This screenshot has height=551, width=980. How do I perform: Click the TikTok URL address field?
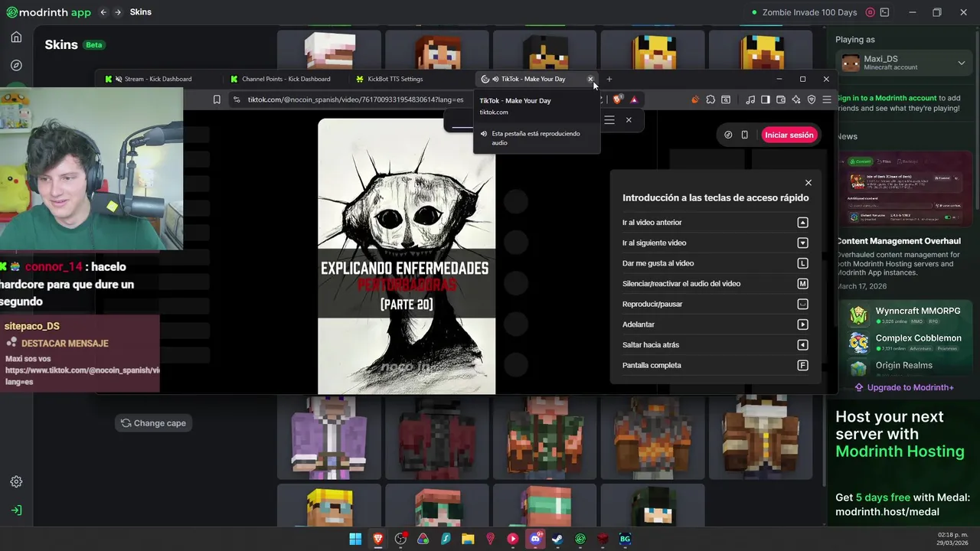click(x=355, y=99)
